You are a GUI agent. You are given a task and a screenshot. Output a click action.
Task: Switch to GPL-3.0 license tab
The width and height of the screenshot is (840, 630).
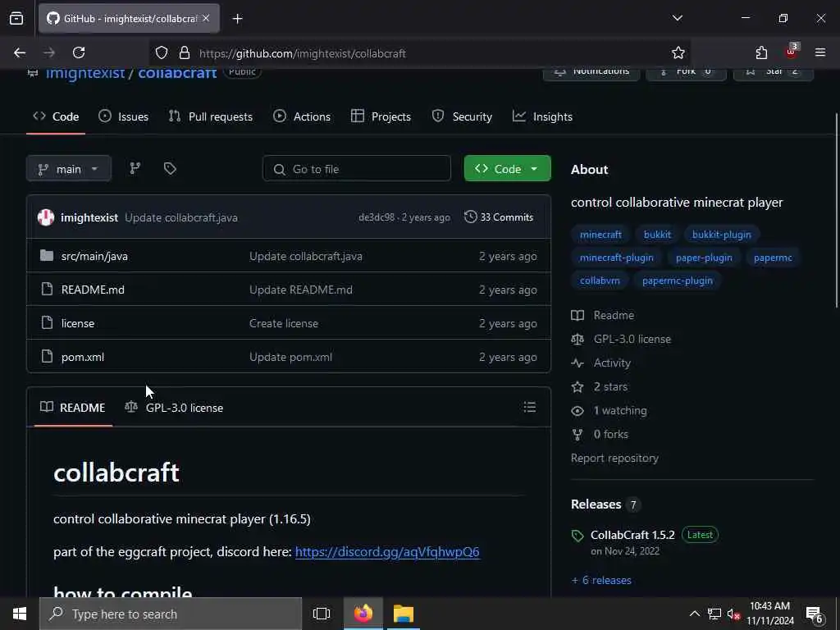pyautogui.click(x=174, y=407)
